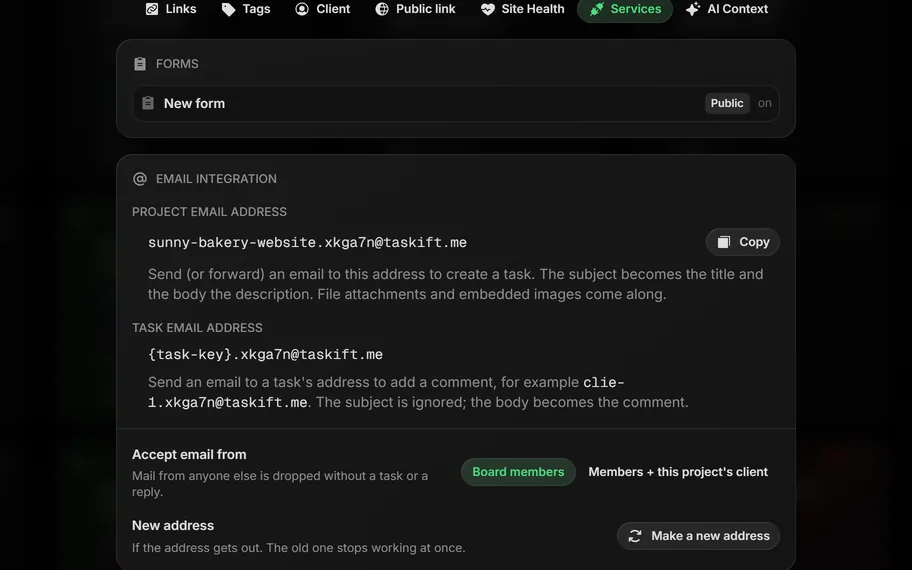Open the New form entry
Screen dimensions: 912x570
(x=456, y=104)
